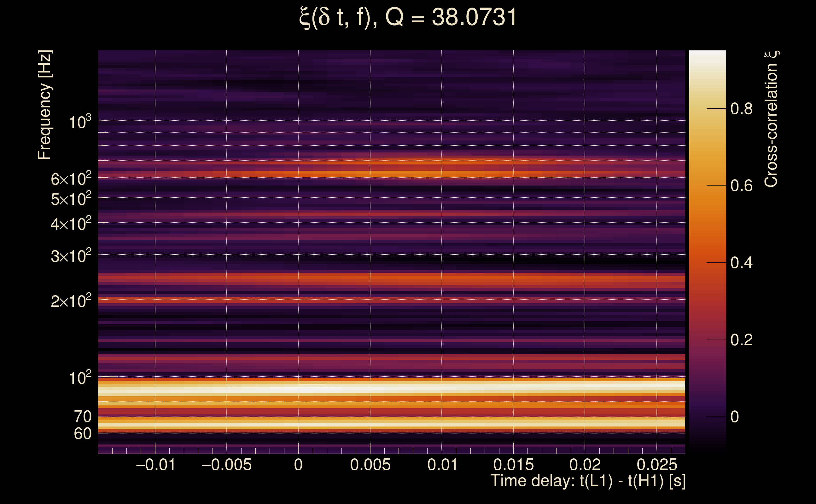Click the 2×10² frequency tick label
816x504 pixels.
[x=71, y=301]
